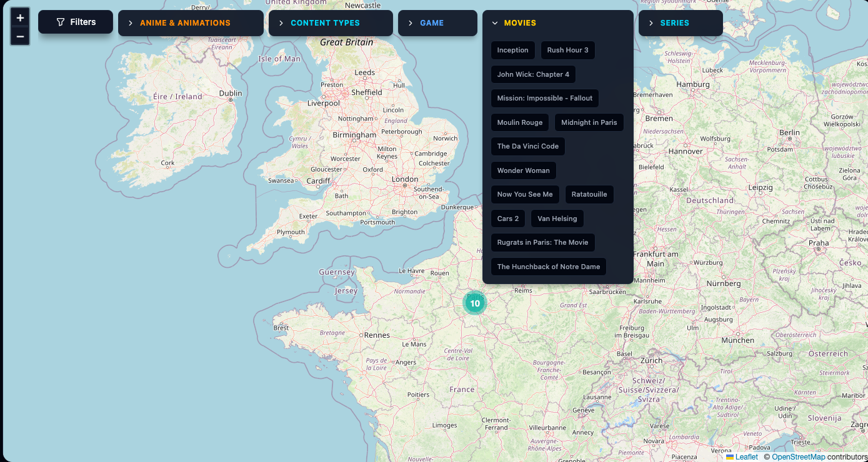Select the Ratatouille movie tag
868x462 pixels.
(589, 194)
